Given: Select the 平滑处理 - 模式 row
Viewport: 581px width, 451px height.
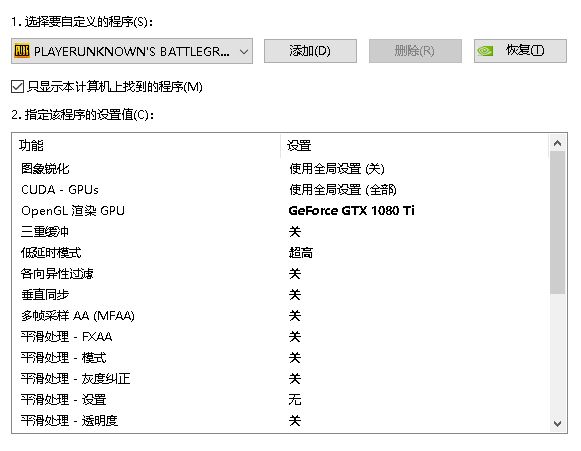Looking at the screenshot, I should pyautogui.click(x=280, y=358).
